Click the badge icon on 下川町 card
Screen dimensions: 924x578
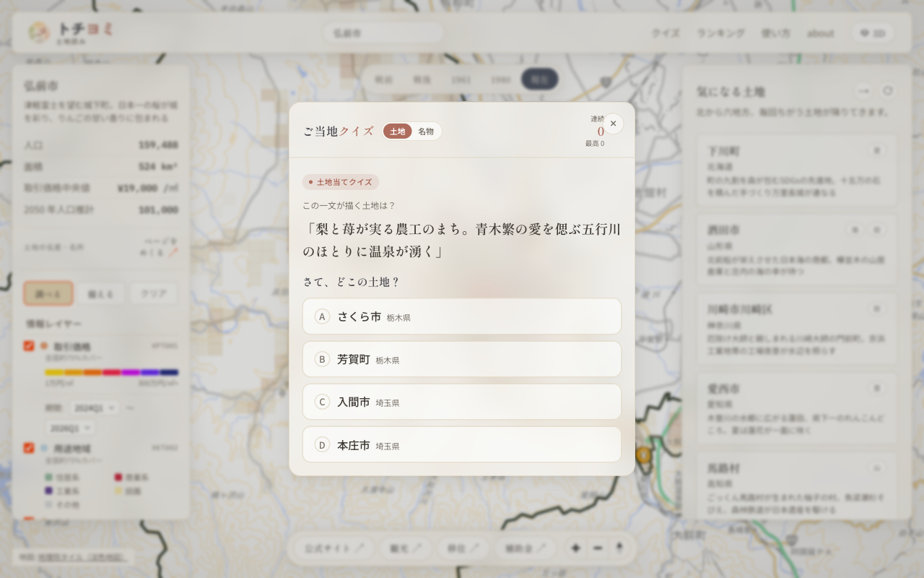tap(877, 150)
